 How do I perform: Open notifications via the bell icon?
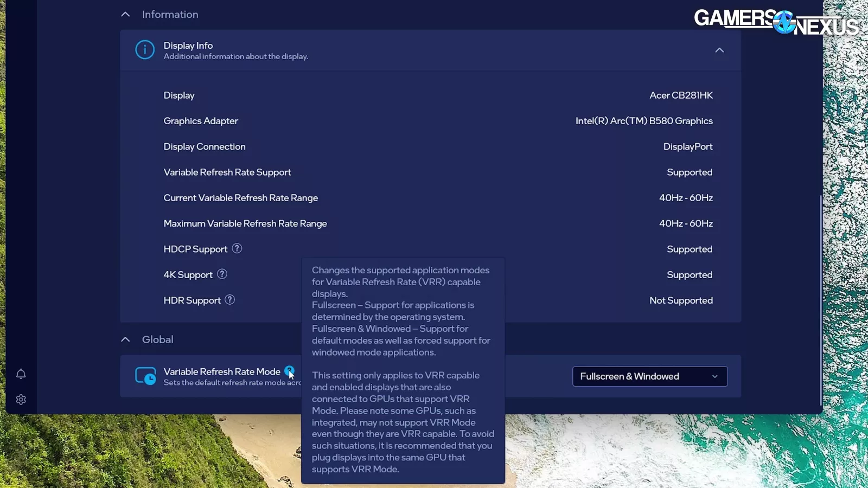(21, 374)
